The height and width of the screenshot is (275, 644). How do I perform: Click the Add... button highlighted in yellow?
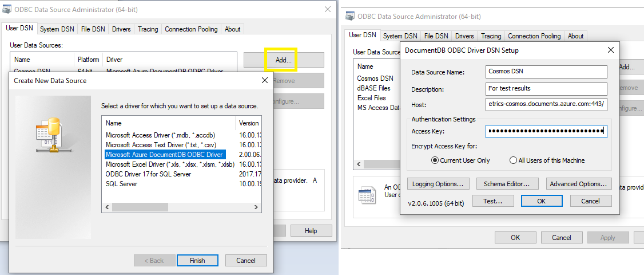tap(283, 60)
